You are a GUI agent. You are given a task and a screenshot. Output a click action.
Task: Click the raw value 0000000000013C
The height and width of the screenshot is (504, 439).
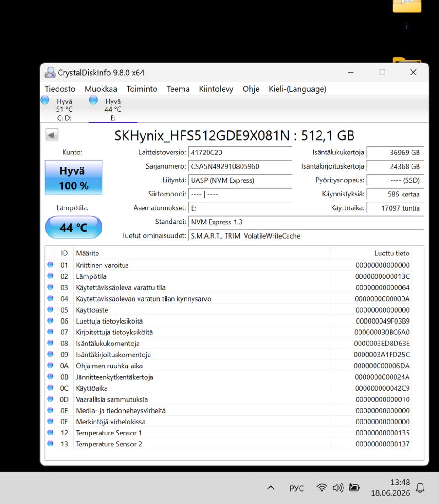tap(382, 276)
